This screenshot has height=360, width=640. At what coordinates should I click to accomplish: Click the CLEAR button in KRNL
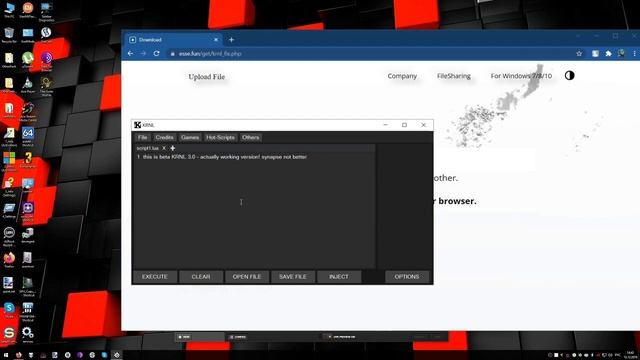(x=201, y=277)
